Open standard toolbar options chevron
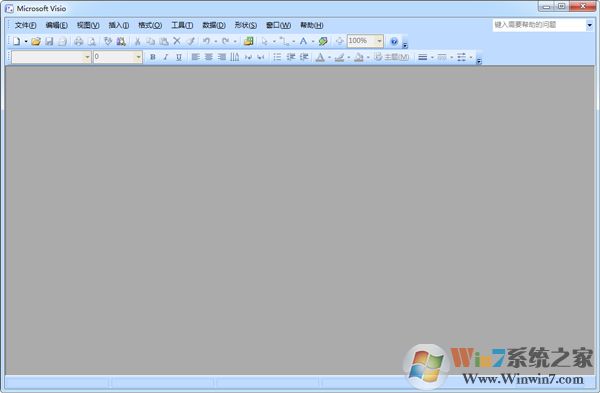600x393 pixels. tap(405, 46)
